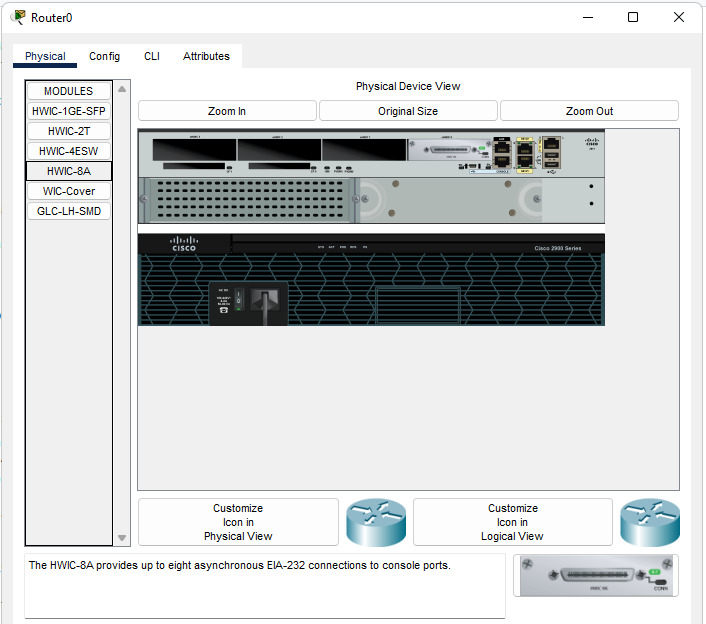Reset view with Original Size
This screenshot has height=624, width=706.
pyautogui.click(x=408, y=111)
